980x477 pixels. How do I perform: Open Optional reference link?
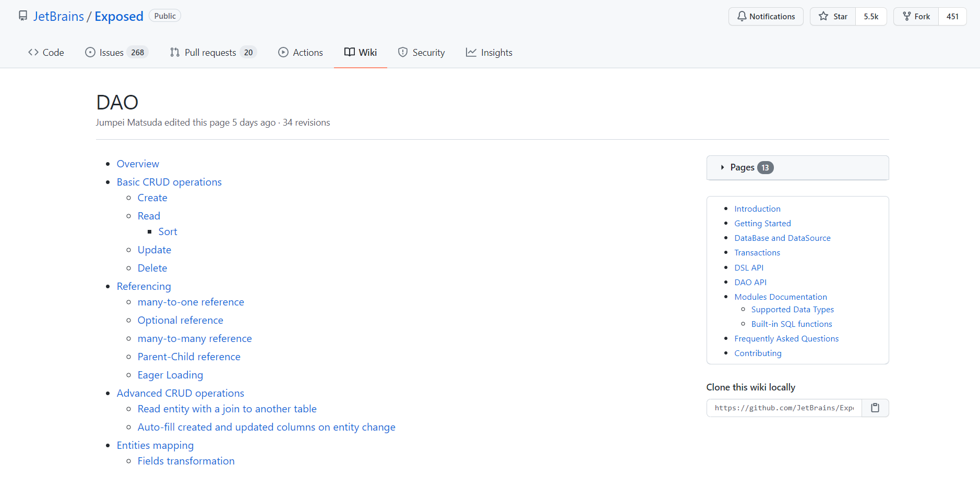click(x=181, y=320)
